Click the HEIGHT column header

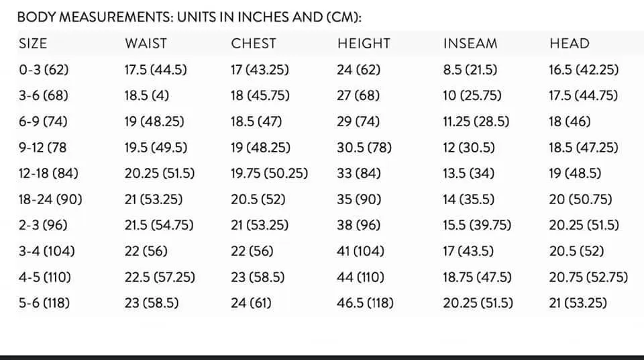pos(364,44)
